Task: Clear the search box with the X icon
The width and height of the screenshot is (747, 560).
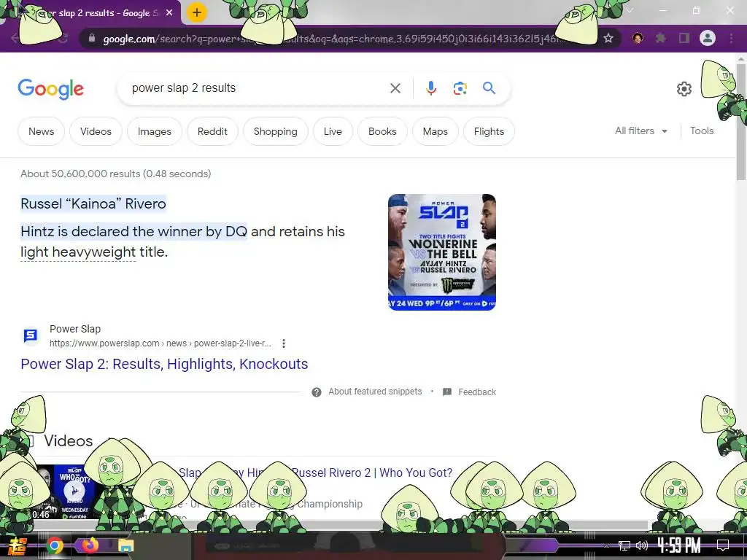Action: [x=395, y=88]
